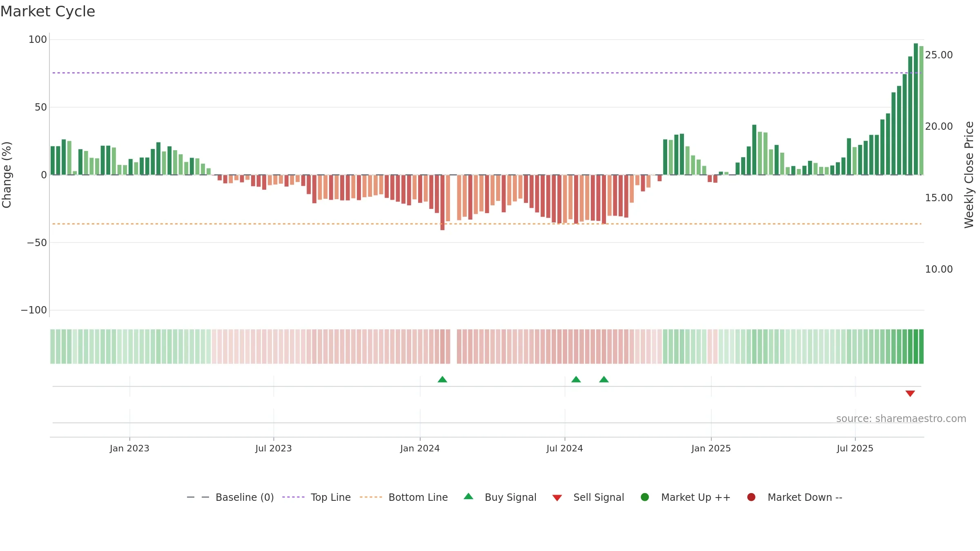Toggle Market Up ++ legend entry
Viewport: 980px width, 551px height.
pos(686,497)
